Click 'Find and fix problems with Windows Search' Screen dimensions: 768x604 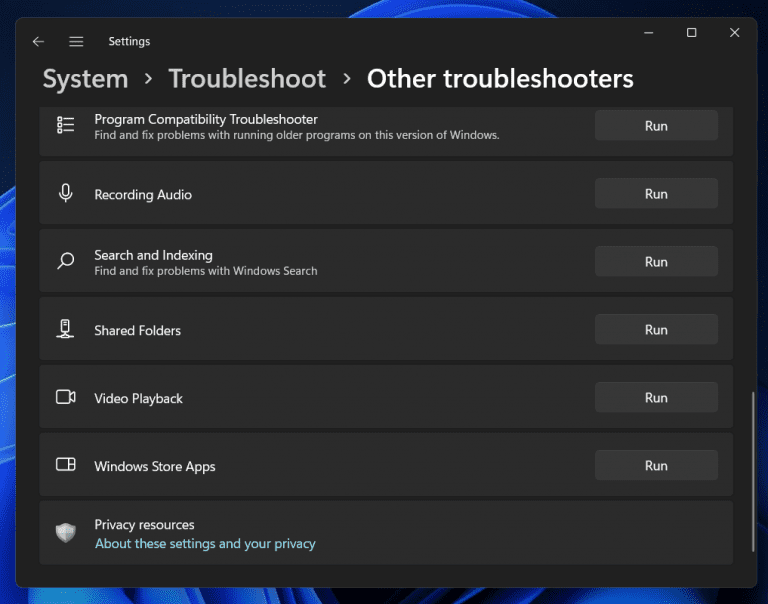pos(206,271)
